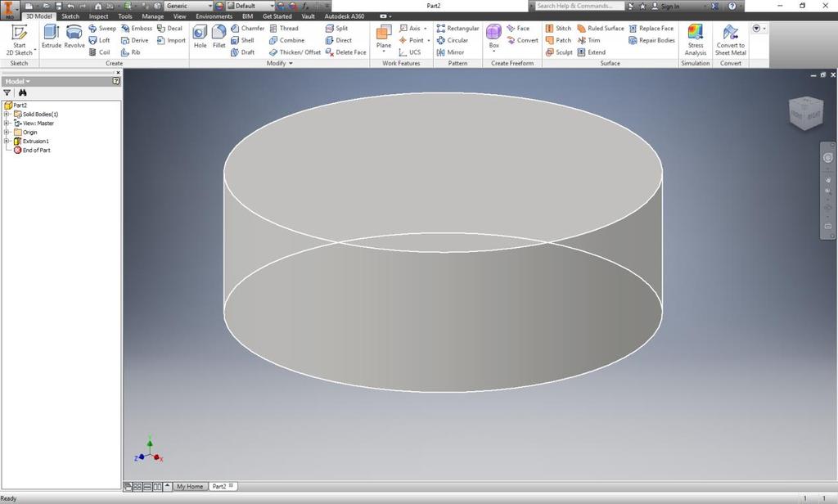Screen dimensions: 838x504
Task: Select the Coil tool
Action: coord(99,52)
